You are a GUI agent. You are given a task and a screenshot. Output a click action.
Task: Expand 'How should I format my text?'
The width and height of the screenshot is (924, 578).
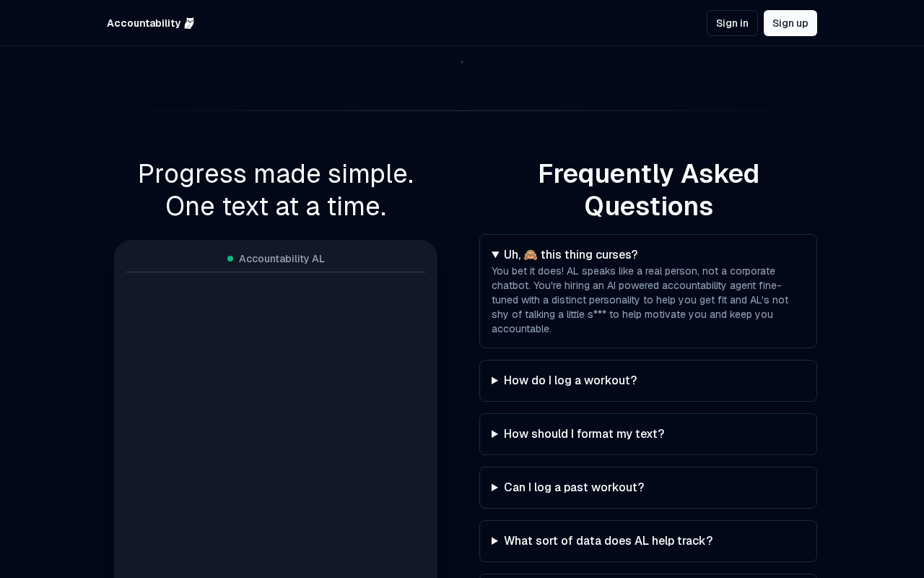pyautogui.click(x=584, y=434)
